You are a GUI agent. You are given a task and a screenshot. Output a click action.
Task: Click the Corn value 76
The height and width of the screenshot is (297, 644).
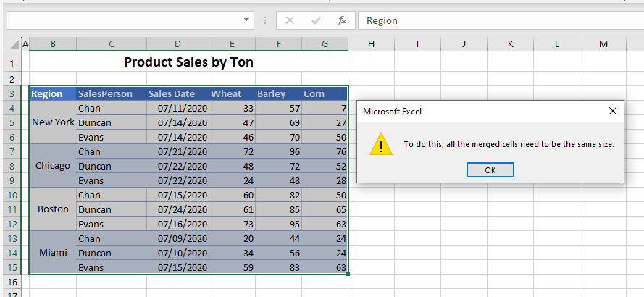click(325, 151)
